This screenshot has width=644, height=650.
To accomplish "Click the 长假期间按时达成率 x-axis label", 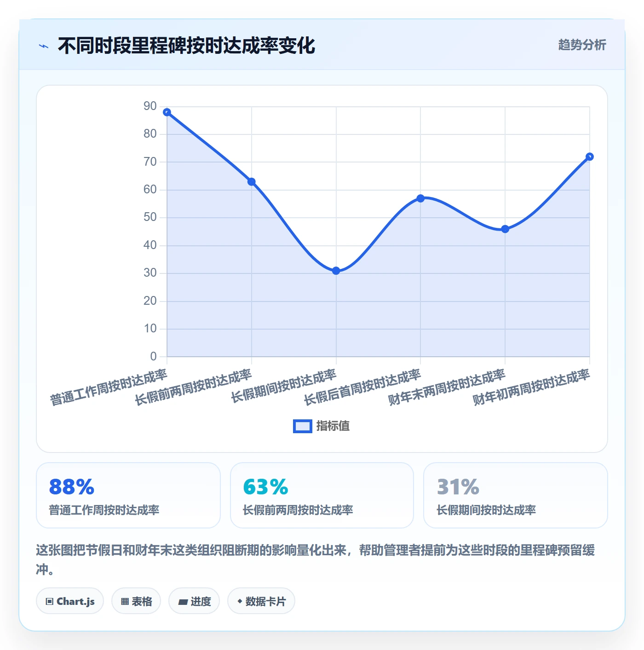I will click(x=284, y=386).
